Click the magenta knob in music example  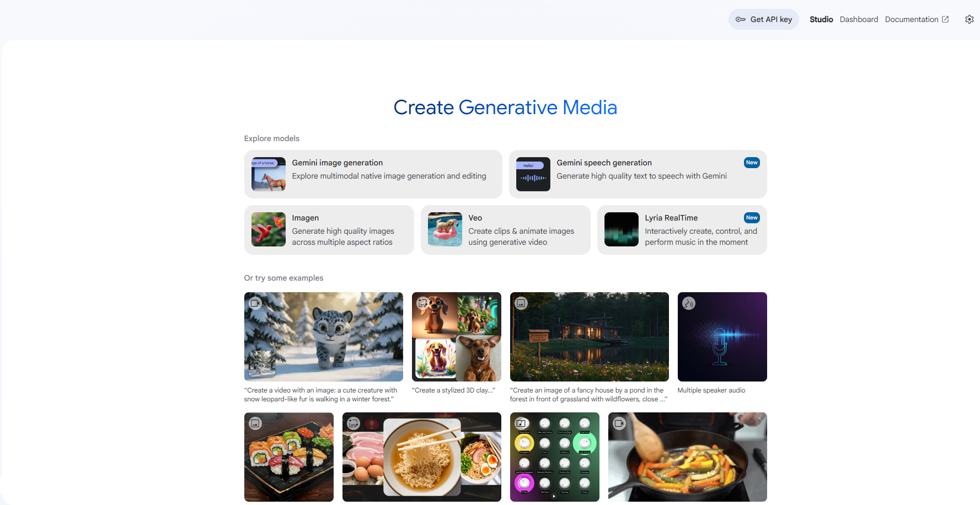(524, 483)
